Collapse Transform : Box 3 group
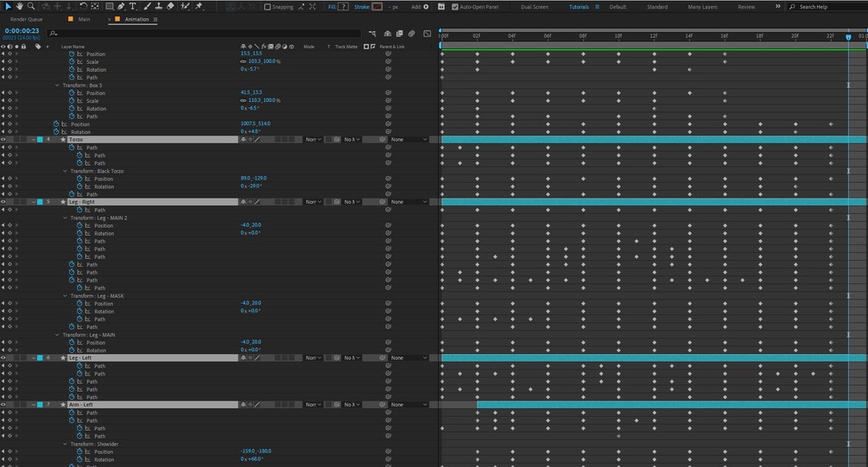The width and height of the screenshot is (868, 467). coord(57,85)
